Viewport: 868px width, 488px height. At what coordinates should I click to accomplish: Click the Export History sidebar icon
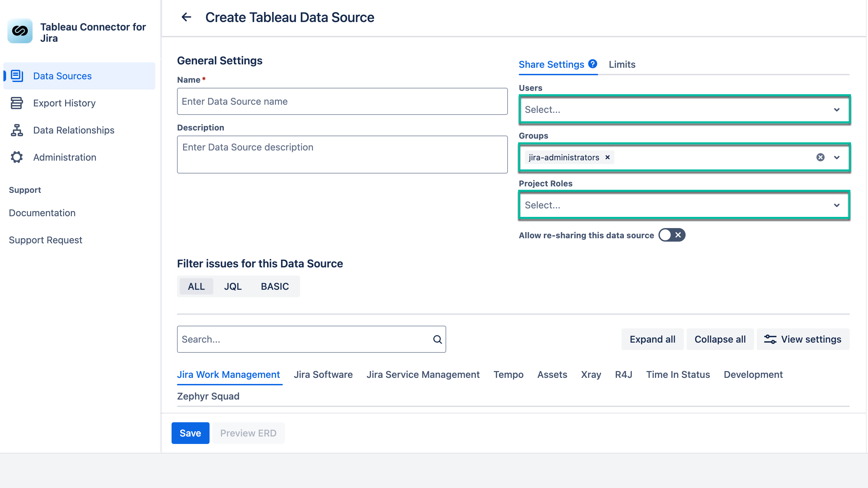pyautogui.click(x=17, y=103)
